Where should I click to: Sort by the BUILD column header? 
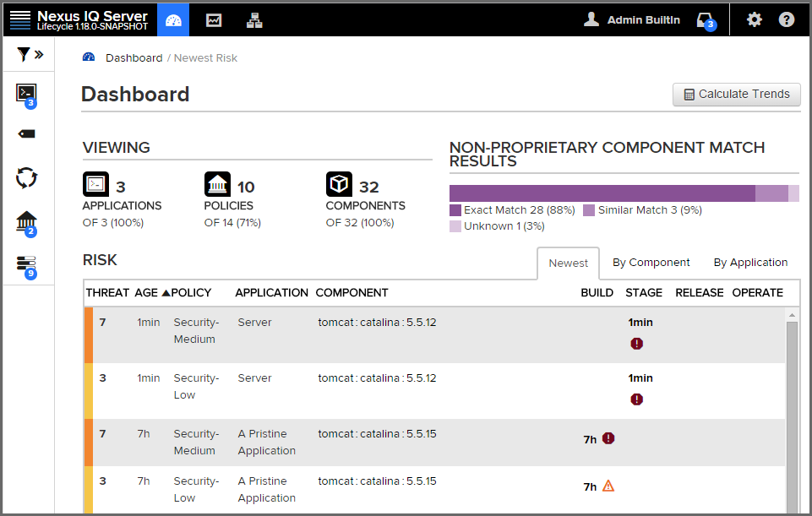[x=597, y=293]
